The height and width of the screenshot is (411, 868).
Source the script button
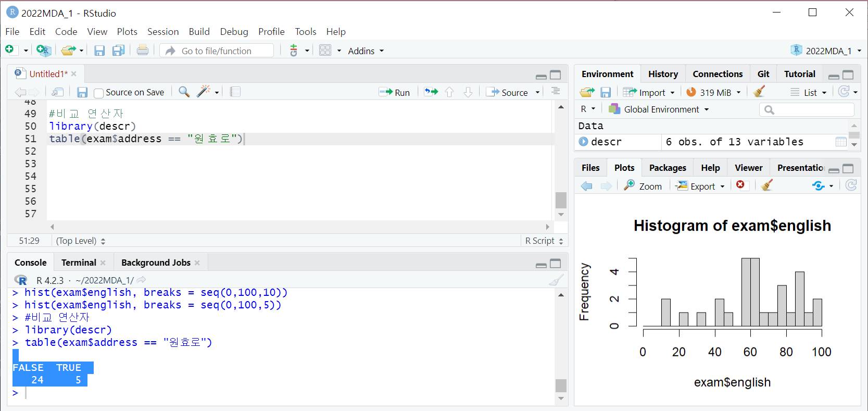507,92
